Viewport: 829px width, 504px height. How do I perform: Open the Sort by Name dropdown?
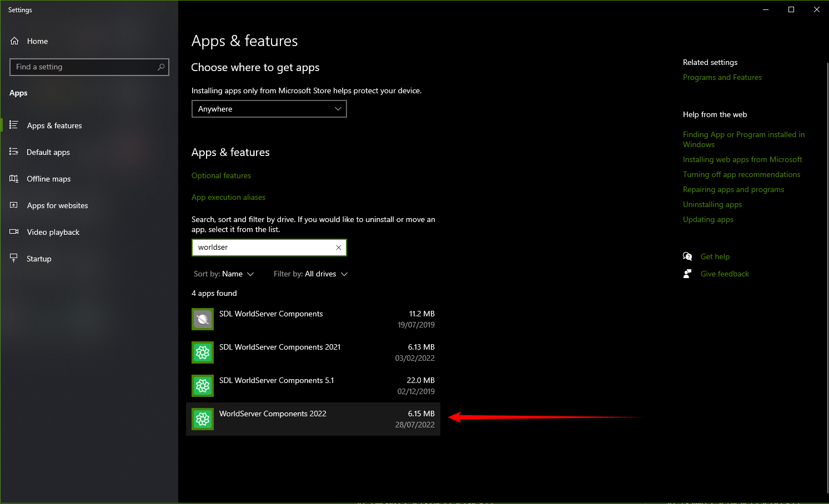[224, 274]
